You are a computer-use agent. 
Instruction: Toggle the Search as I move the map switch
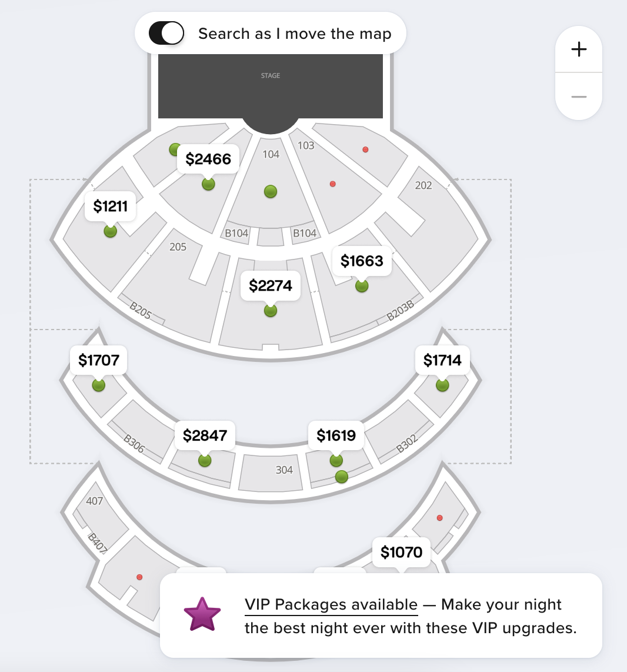[166, 34]
